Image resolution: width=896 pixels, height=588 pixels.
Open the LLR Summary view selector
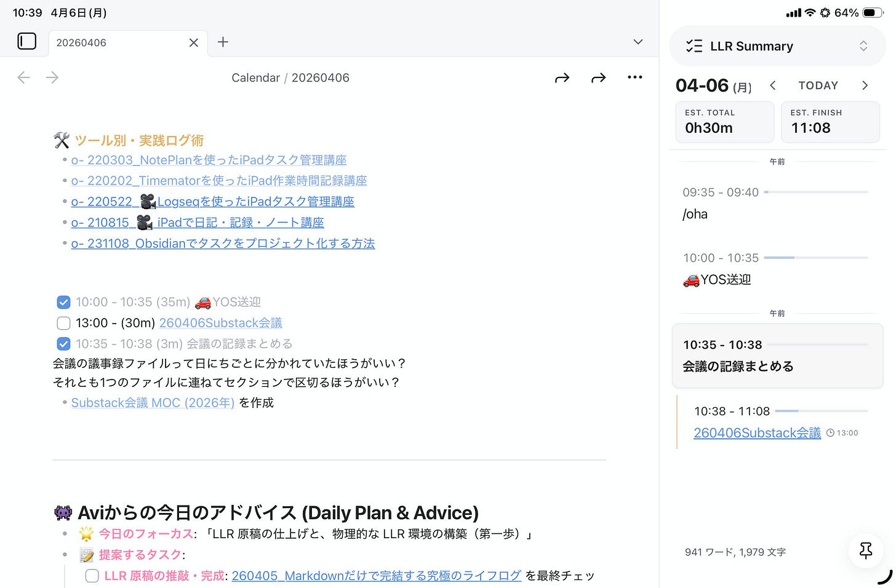[864, 46]
